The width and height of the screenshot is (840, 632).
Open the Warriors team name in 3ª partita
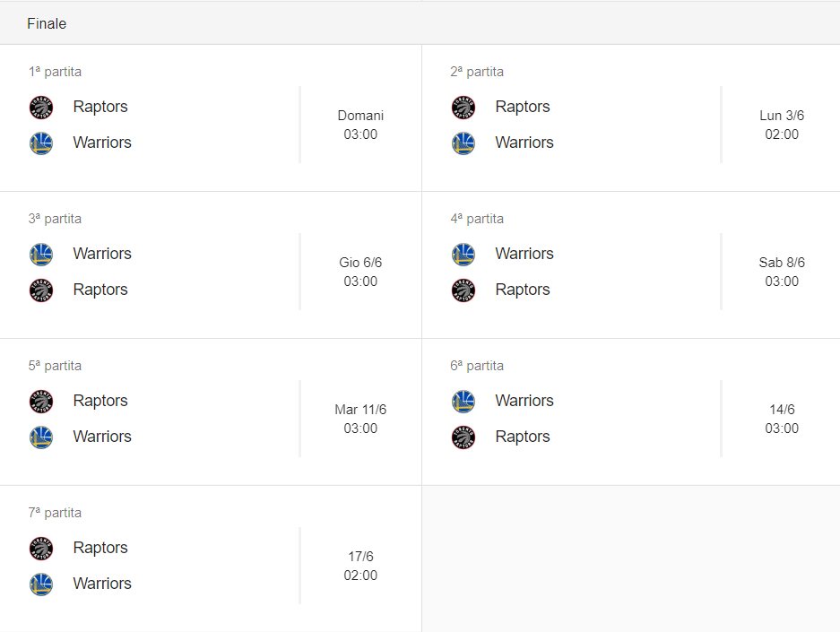tap(102, 254)
